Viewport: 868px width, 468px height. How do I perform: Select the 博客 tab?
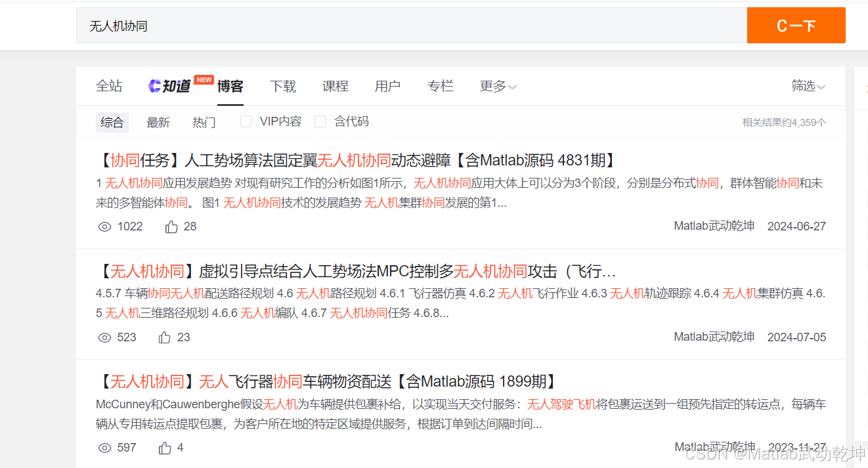tap(230, 86)
